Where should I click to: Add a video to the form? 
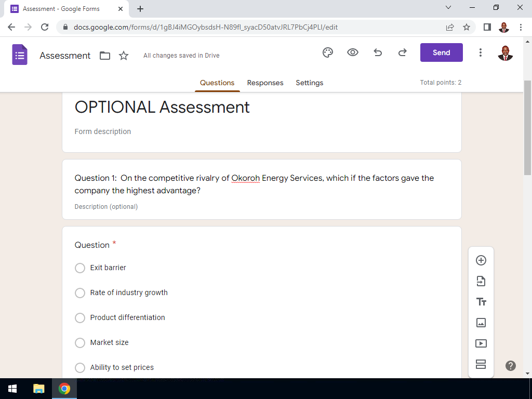coord(481,343)
